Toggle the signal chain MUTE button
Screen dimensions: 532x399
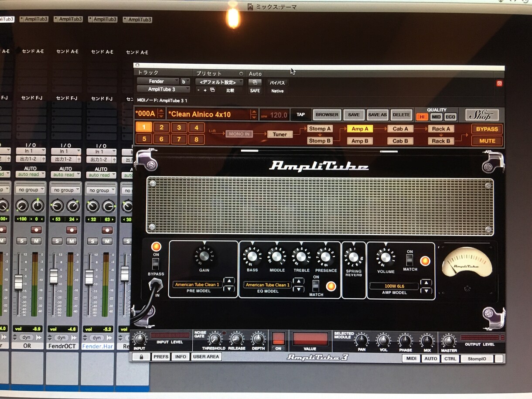[487, 141]
